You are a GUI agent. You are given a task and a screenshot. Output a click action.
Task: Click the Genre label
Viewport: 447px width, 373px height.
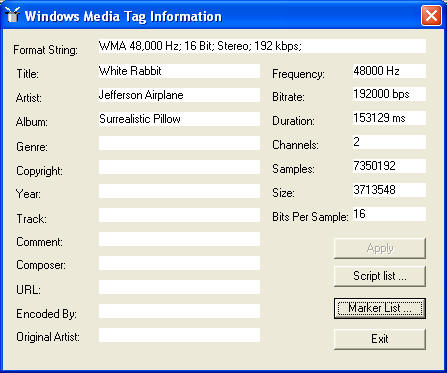coord(32,146)
